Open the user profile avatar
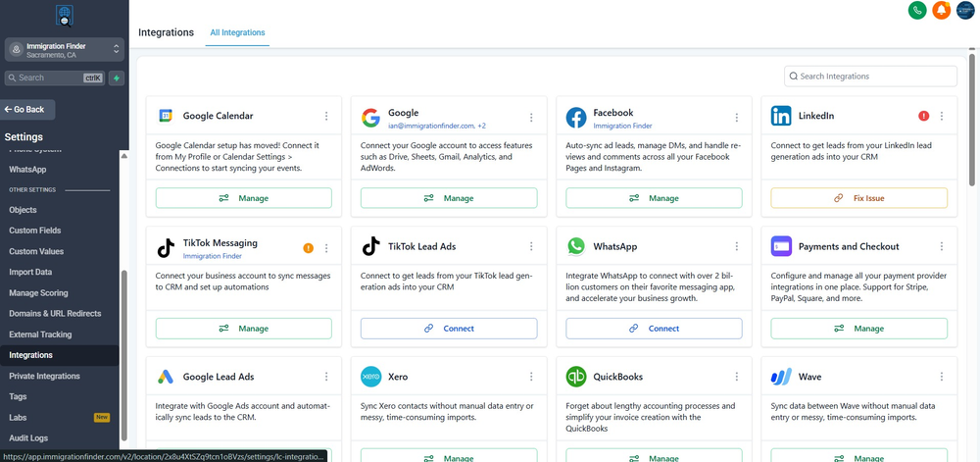 965,10
